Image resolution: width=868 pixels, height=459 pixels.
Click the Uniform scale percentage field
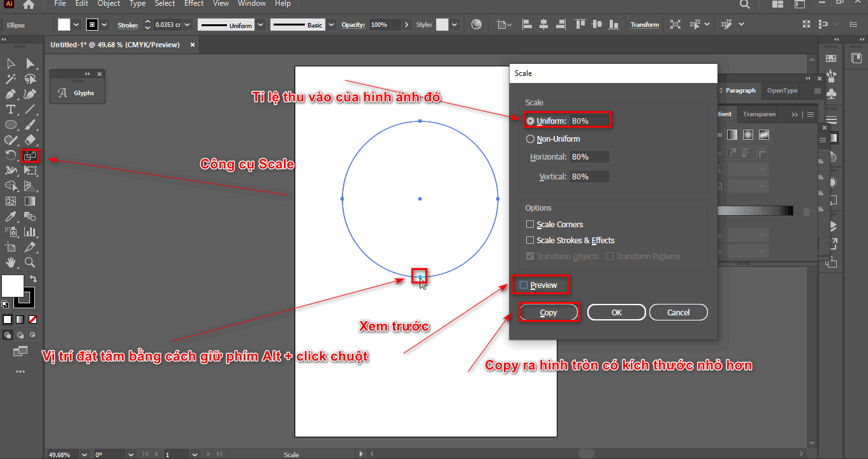click(x=588, y=120)
